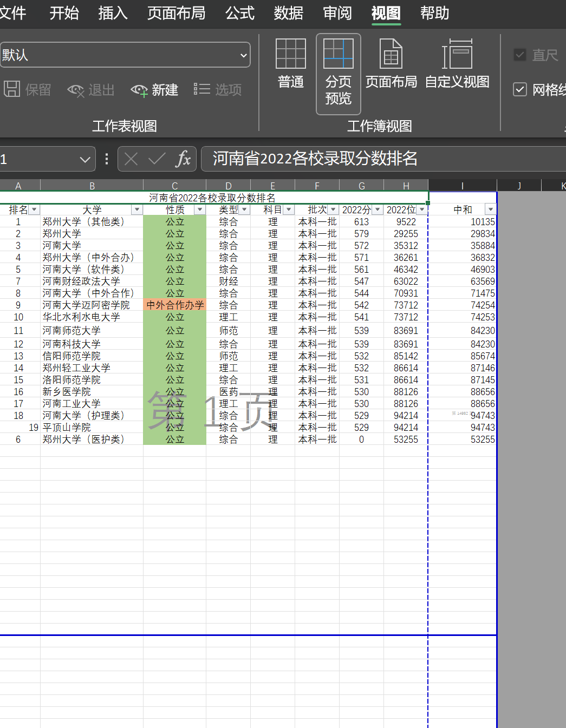This screenshot has height=728, width=566.
Task: Open filter dropdown for 科目 column
Action: [289, 209]
